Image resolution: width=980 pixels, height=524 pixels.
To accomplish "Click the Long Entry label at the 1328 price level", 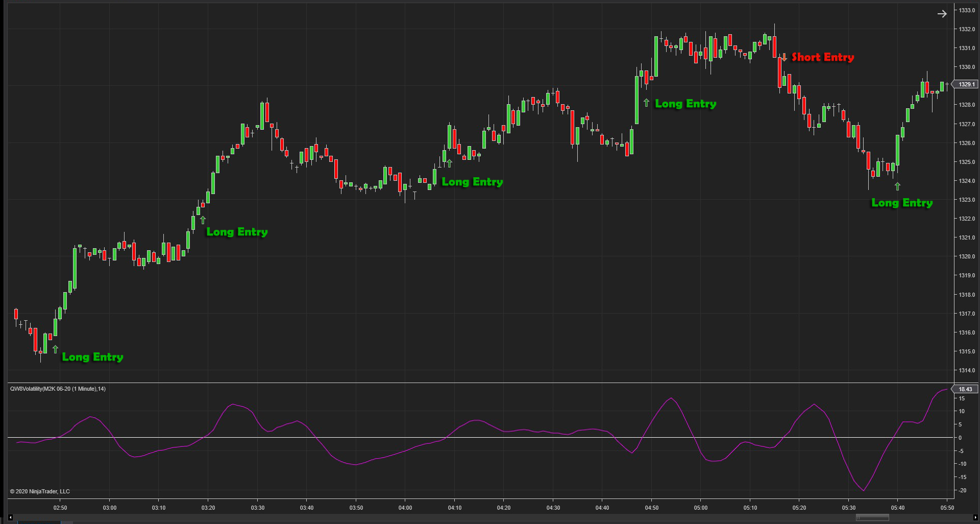I will (x=685, y=104).
